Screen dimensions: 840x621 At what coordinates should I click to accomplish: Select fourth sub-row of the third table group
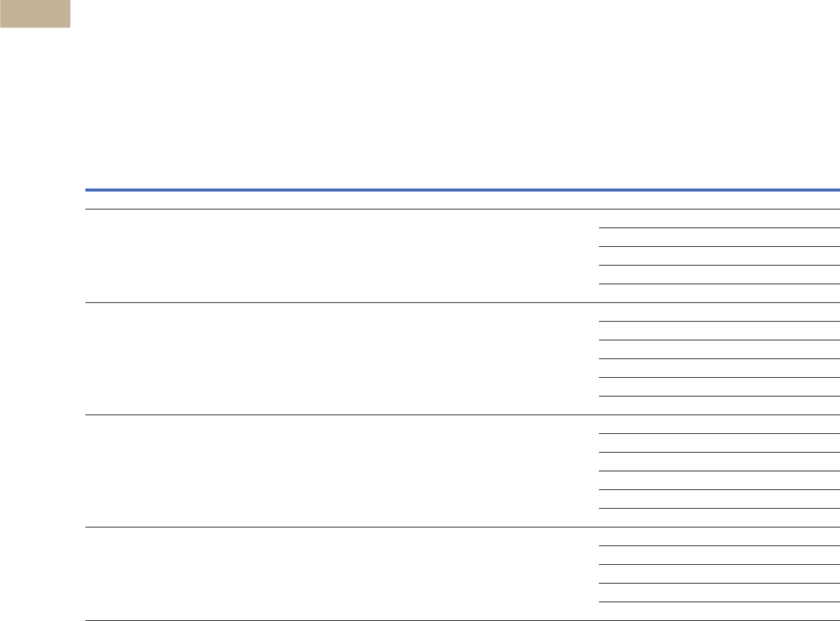[719, 480]
